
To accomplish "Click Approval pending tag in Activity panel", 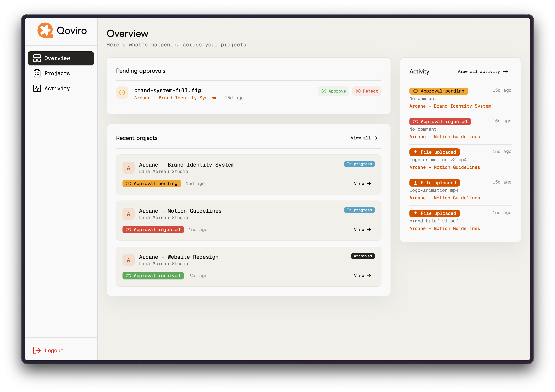I will 439,91.
